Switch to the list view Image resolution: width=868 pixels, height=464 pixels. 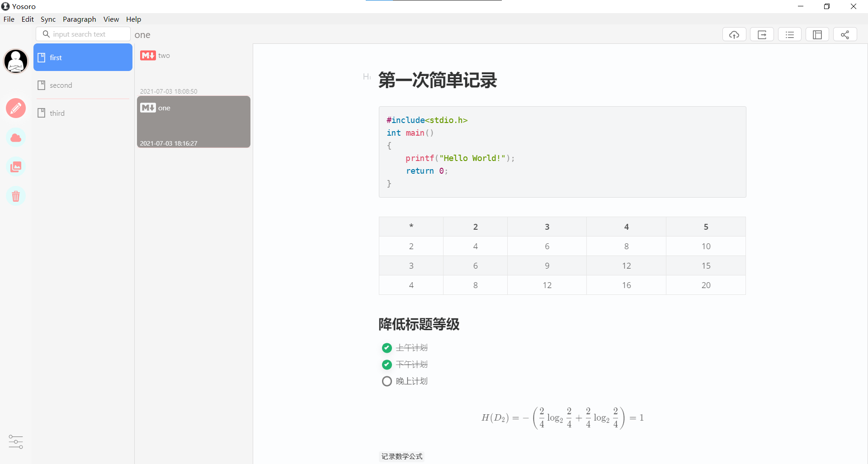tap(790, 34)
